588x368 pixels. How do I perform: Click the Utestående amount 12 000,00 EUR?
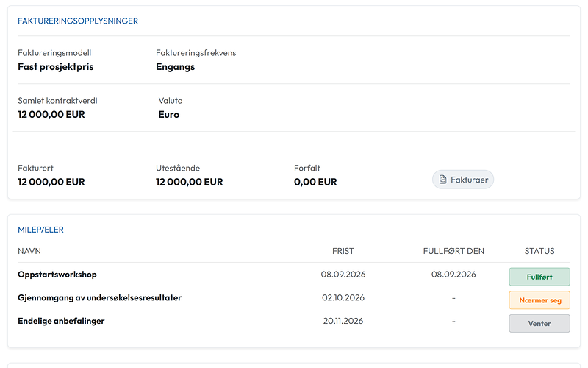point(190,182)
